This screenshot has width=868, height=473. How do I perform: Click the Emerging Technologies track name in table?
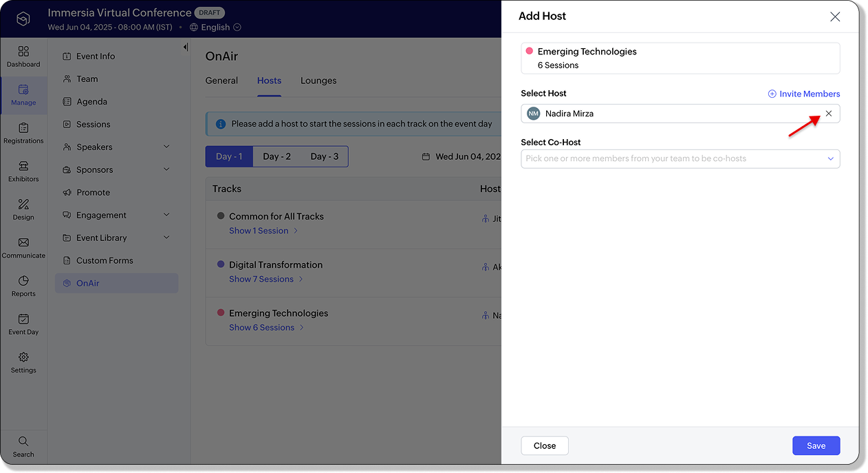tap(279, 313)
